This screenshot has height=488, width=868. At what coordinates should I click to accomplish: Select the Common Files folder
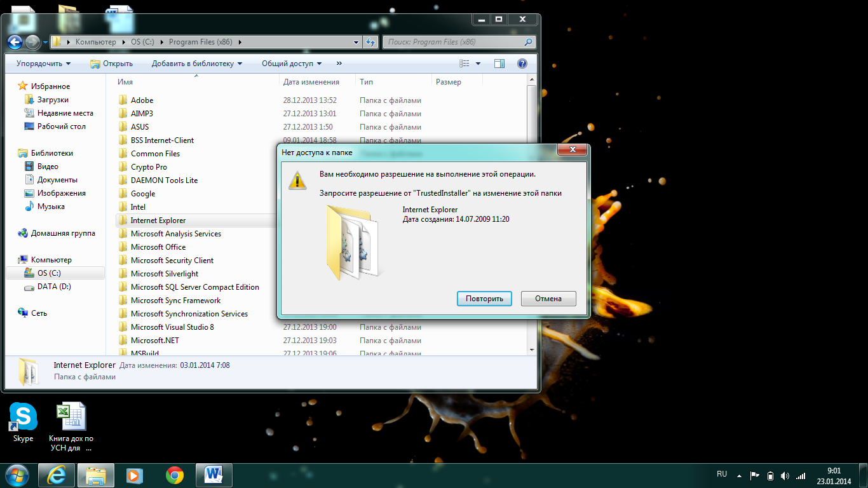coord(155,154)
